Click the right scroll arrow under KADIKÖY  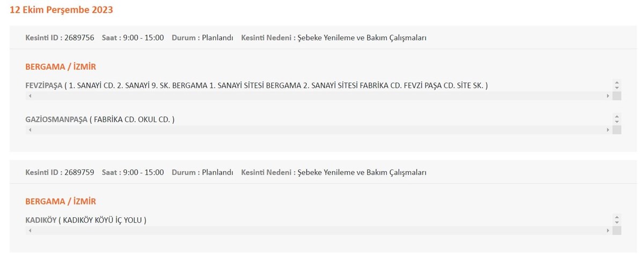pyautogui.click(x=608, y=231)
